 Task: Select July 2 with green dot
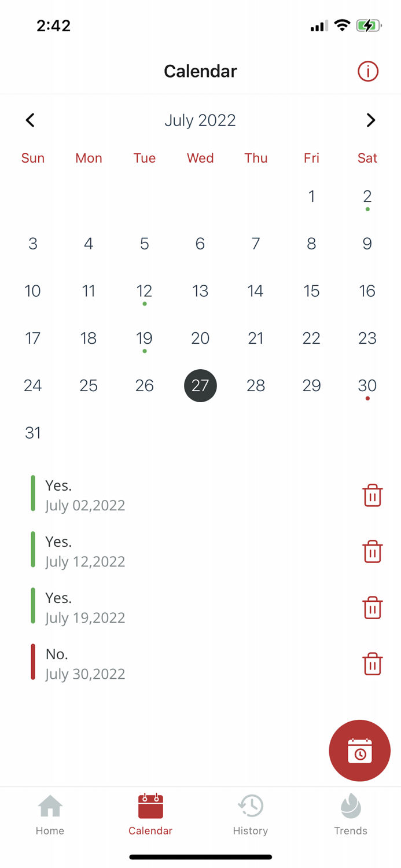pyautogui.click(x=367, y=196)
